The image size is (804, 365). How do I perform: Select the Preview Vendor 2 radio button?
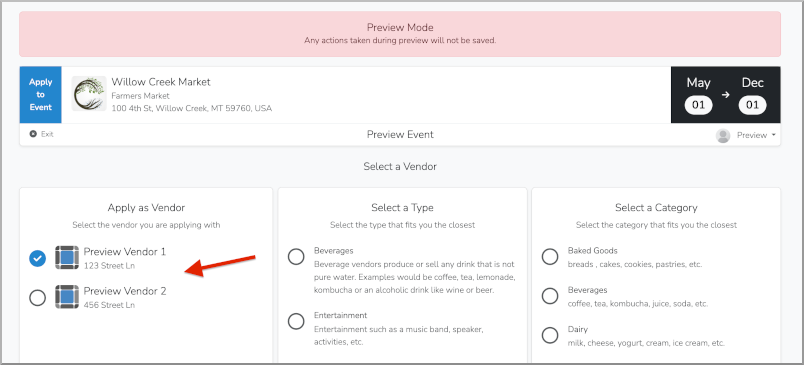tap(37, 297)
